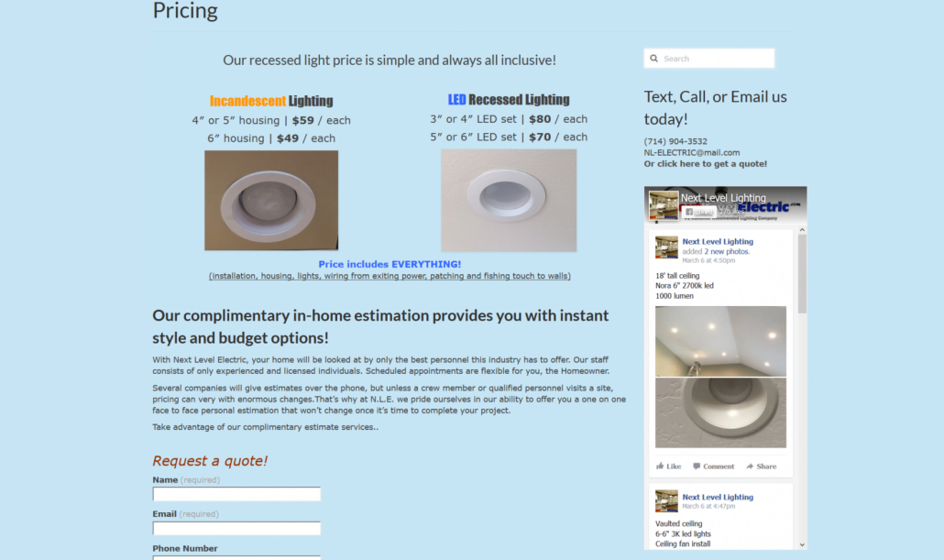Click Next Level Lighting title in Facebook header
Image resolution: width=944 pixels, height=560 pixels.
tap(723, 198)
